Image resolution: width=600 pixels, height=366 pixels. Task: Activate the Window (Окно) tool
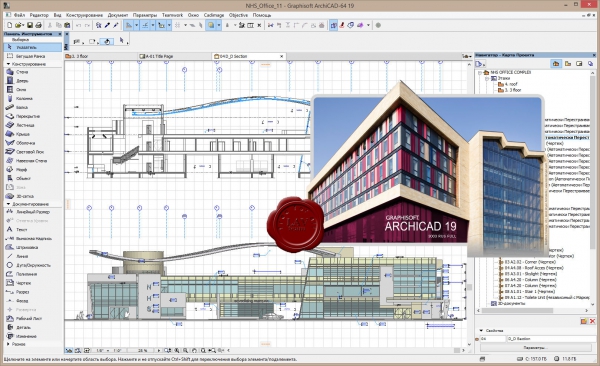(32, 90)
